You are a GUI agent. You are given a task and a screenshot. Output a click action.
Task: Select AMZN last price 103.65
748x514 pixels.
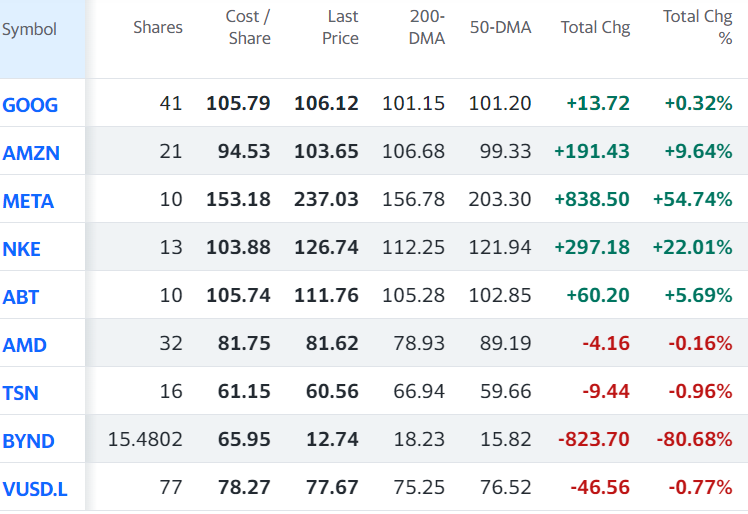326,152
